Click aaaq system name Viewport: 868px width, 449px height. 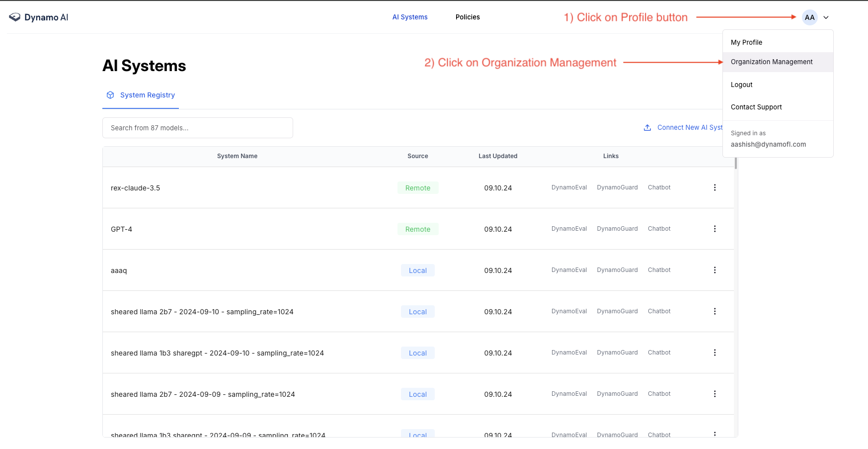[119, 270]
